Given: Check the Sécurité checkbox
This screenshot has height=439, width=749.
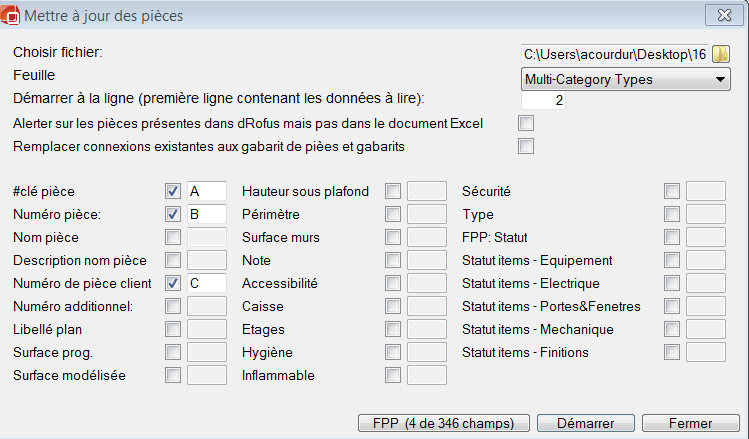Looking at the screenshot, I should point(672,191).
